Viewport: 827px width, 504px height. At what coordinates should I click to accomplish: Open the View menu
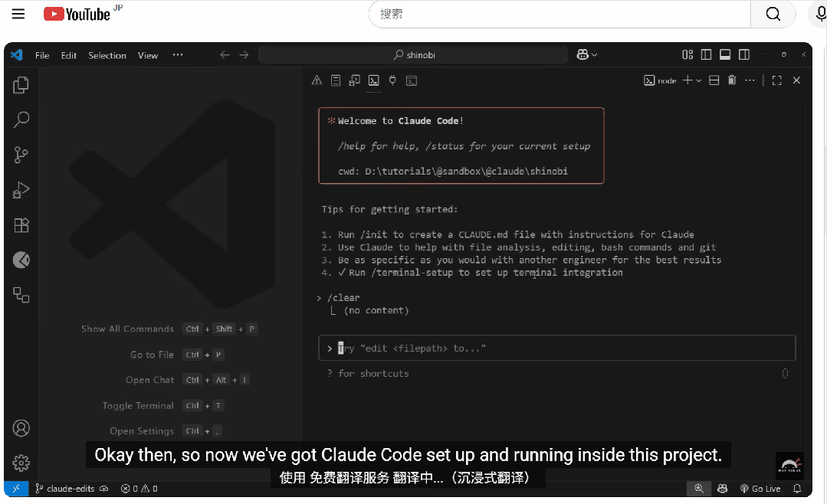(148, 55)
